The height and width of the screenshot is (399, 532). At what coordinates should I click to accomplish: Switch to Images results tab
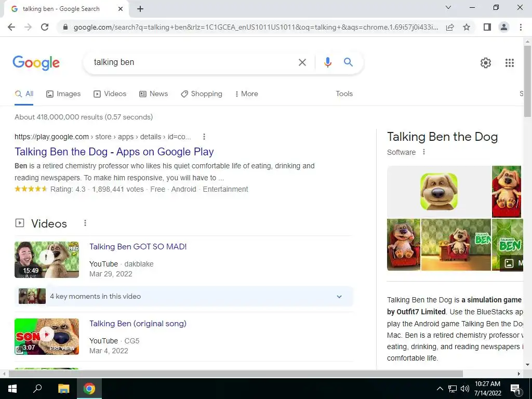[63, 94]
